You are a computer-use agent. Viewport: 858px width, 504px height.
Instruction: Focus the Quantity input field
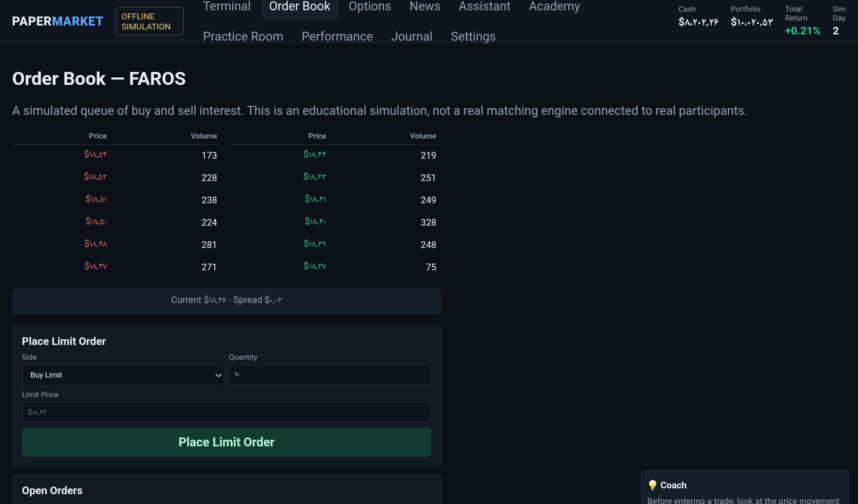(330, 375)
